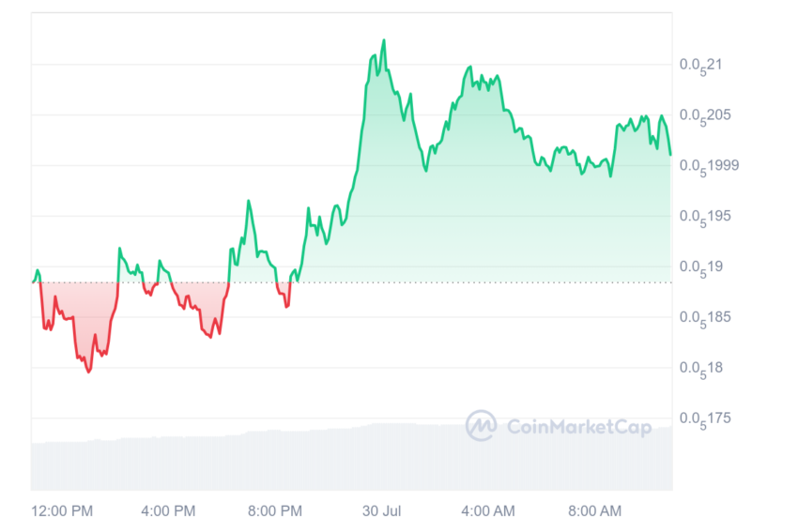Click the 30 Jul date label
This screenshot has width=798, height=532.
382,510
